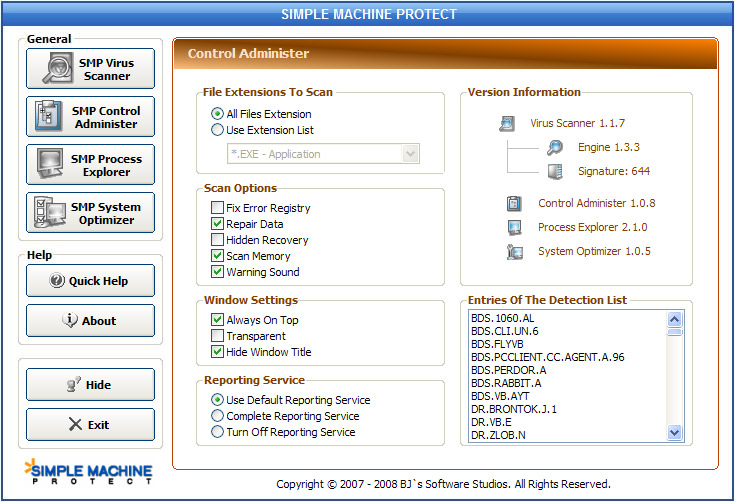Click Control Administer 1.0.8 text
The image size is (735, 502).
tap(597, 203)
